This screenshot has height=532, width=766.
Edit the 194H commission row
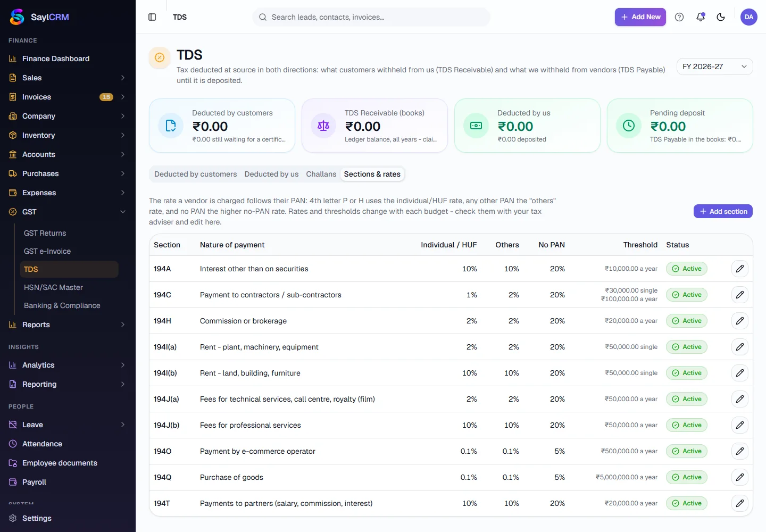point(740,321)
